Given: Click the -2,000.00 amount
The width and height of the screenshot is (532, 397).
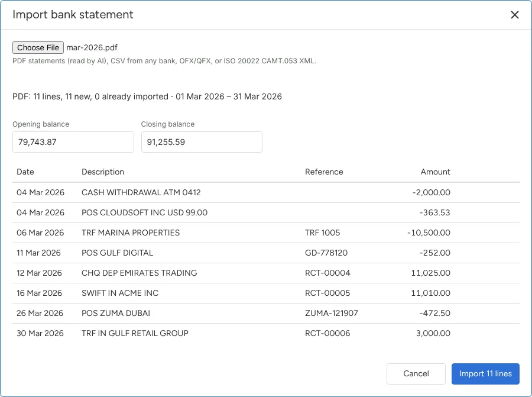Looking at the screenshot, I should point(432,192).
